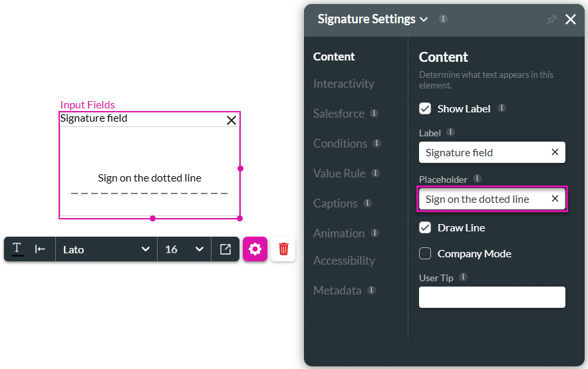Go to the Accessibility section
588x369 pixels.
pyautogui.click(x=345, y=261)
